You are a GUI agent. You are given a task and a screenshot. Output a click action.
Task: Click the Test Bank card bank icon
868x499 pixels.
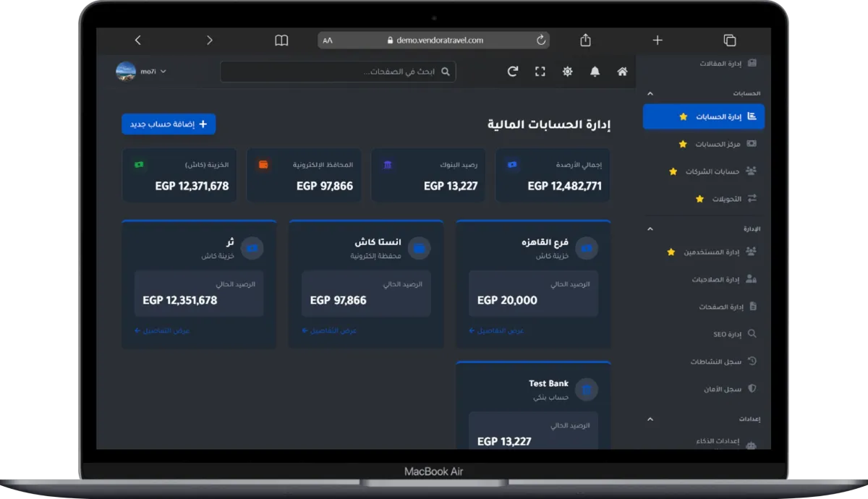coord(587,391)
